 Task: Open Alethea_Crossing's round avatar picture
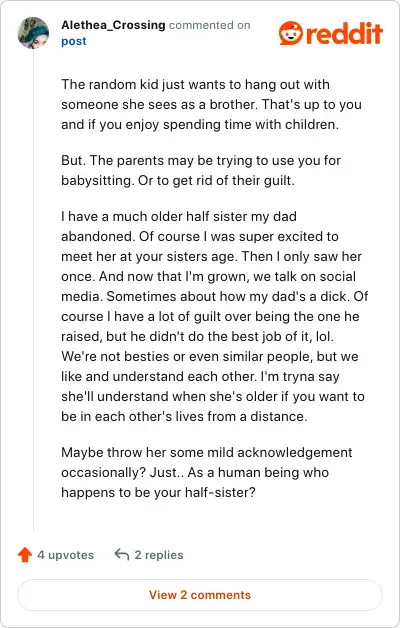[x=33, y=33]
